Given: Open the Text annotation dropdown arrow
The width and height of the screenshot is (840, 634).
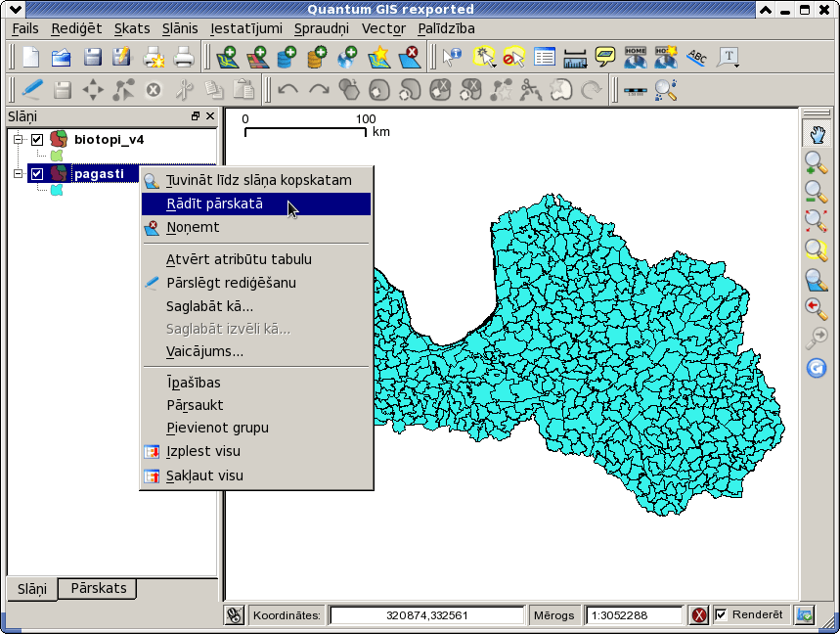Looking at the screenshot, I should click(x=737, y=66).
